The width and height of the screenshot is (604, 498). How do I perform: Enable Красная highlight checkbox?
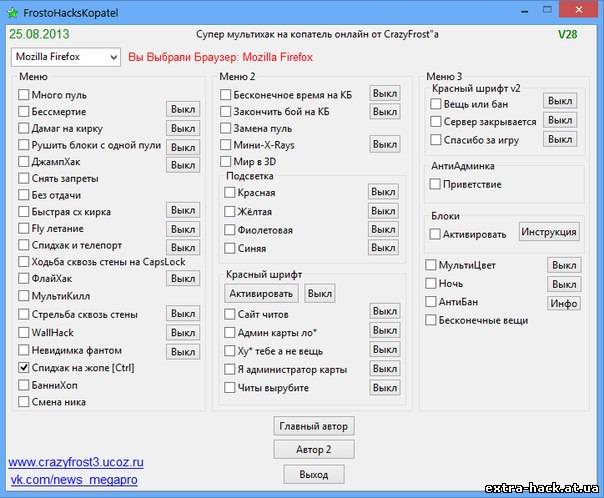[x=230, y=192]
